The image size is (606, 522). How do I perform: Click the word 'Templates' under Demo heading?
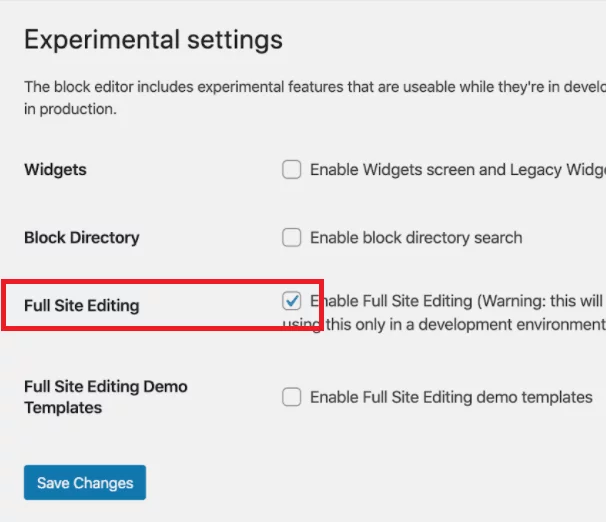[x=63, y=408]
